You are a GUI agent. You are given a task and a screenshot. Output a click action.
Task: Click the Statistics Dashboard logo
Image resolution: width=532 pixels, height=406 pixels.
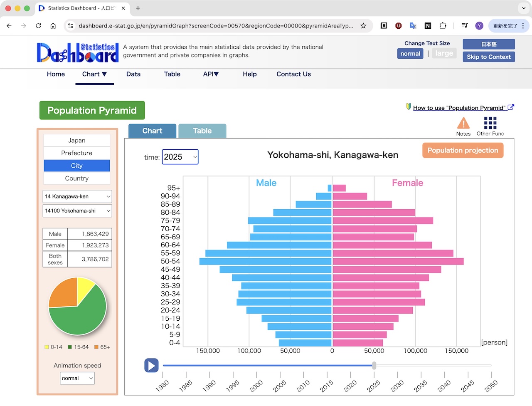(78, 52)
